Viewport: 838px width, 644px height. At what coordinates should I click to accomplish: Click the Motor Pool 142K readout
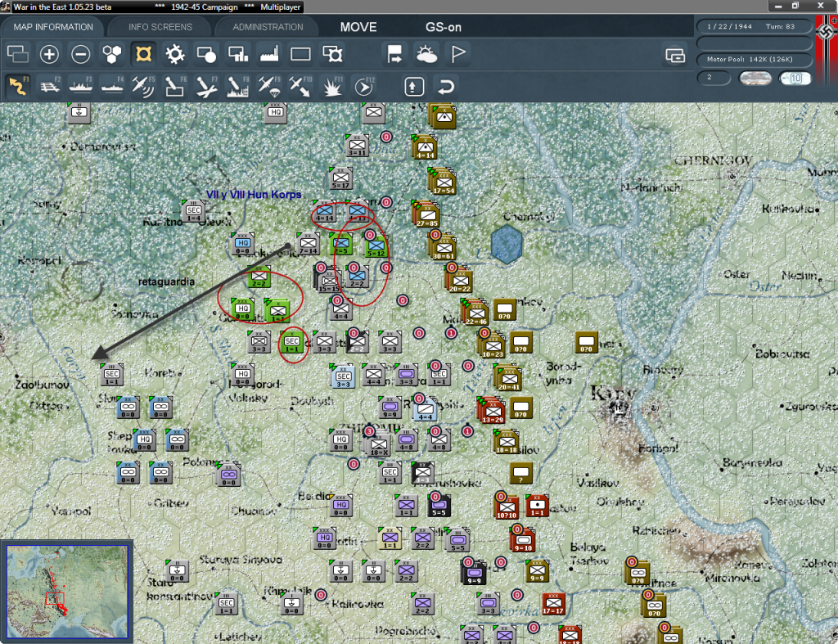[754, 59]
